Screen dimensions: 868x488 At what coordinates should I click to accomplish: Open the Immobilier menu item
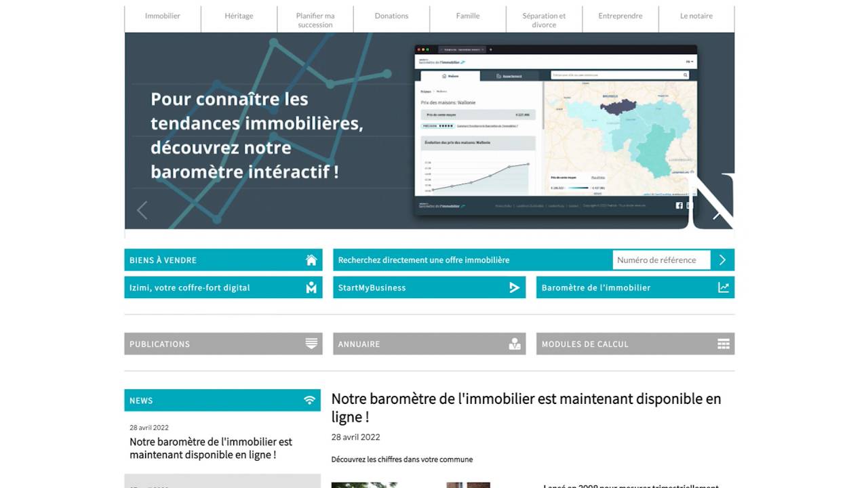162,15
